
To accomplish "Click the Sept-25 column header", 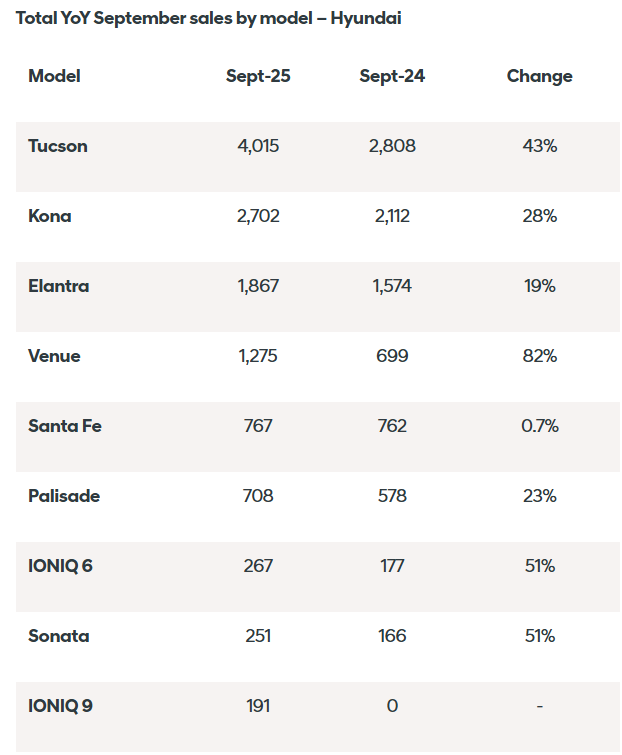I will [258, 76].
